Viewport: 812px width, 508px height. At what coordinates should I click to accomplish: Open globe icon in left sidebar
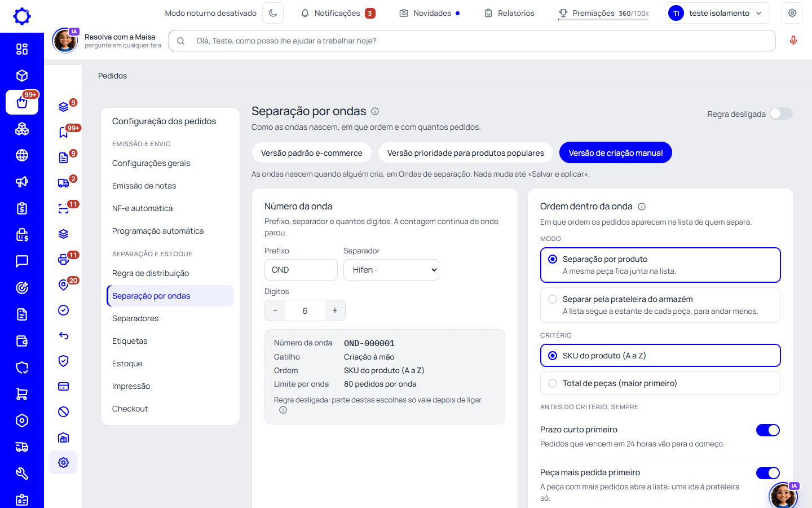[22, 155]
